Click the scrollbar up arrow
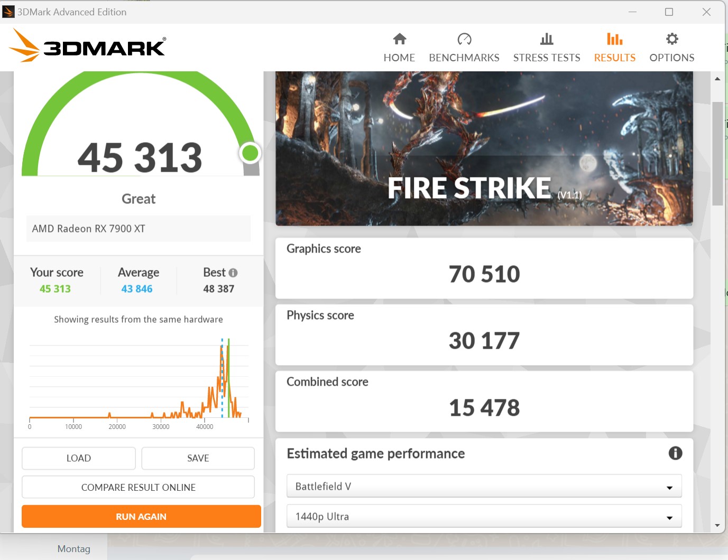This screenshot has width=728, height=560. [x=717, y=79]
